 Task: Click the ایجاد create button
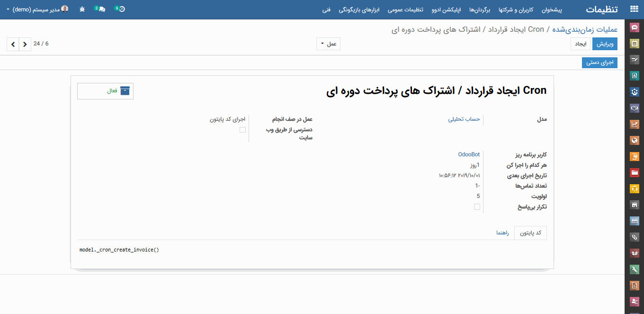point(581,44)
